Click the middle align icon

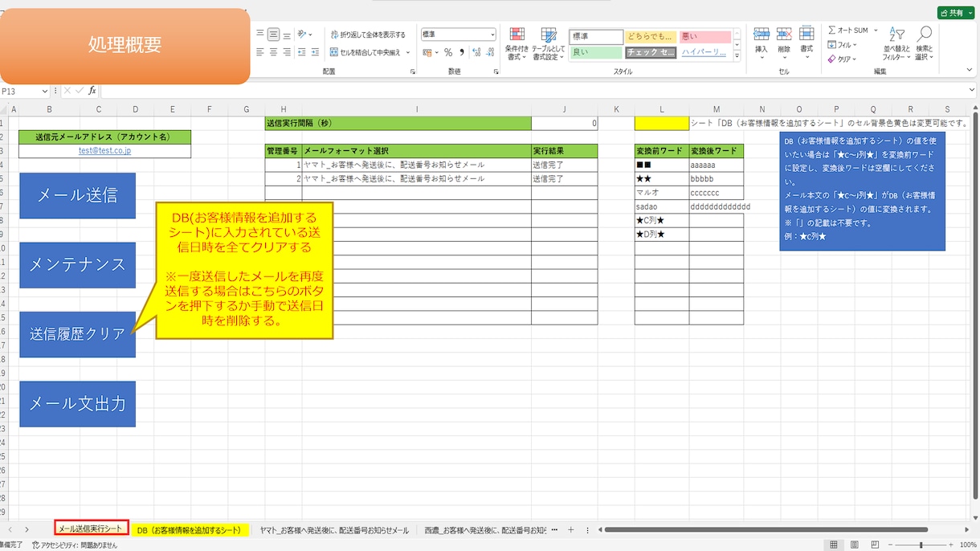point(274,35)
